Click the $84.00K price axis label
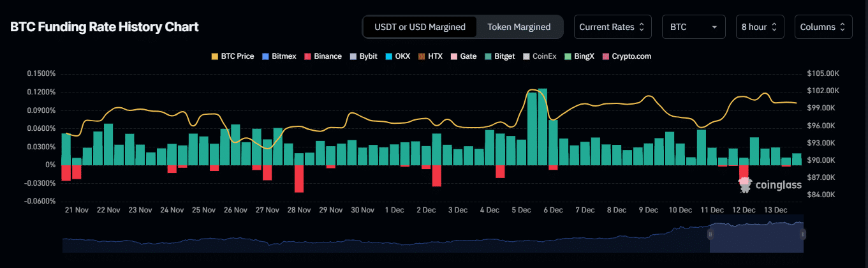 click(x=821, y=195)
